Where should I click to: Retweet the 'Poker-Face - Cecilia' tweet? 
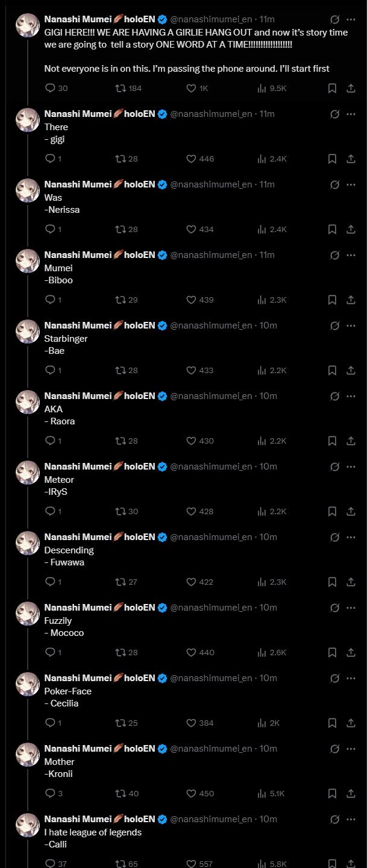[x=120, y=723]
